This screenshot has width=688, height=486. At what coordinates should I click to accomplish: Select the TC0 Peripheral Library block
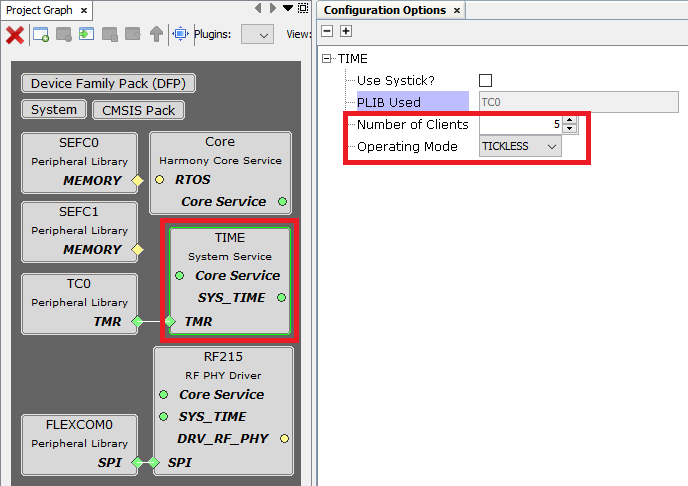[x=79, y=304]
